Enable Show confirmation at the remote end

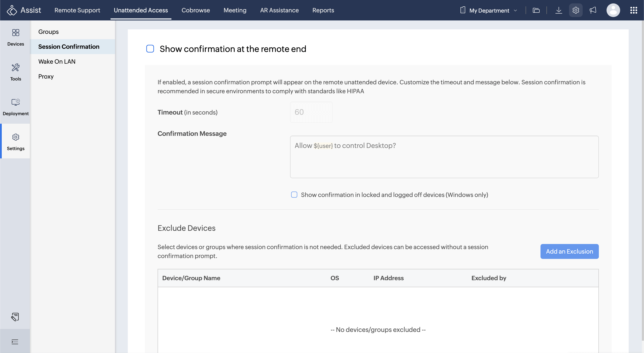click(150, 49)
